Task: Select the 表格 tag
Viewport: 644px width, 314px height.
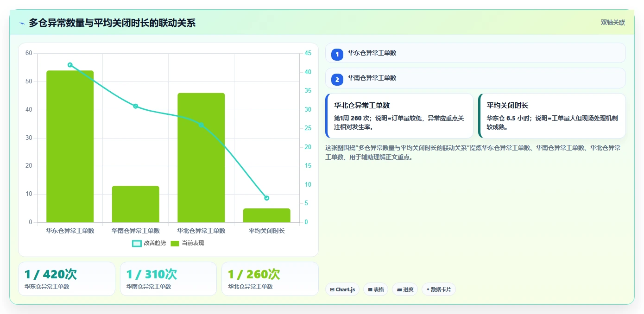Action: tap(376, 289)
